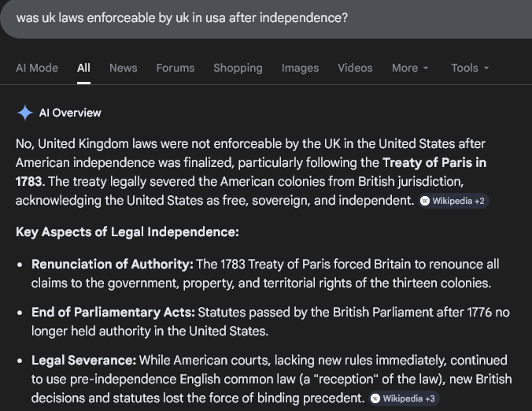
Task: Click the bold text 'Treaty of Paris in 1783.'
Action: coord(251,172)
